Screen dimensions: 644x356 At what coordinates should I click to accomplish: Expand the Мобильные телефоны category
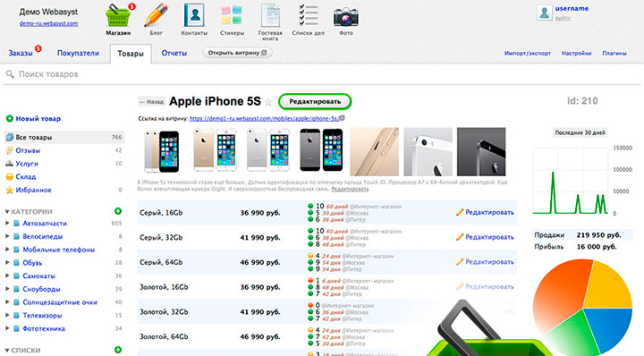(7, 250)
